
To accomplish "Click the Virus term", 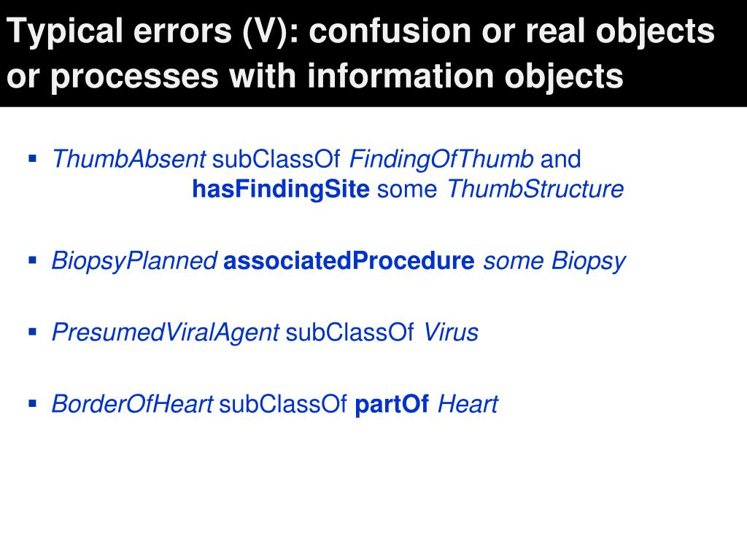I will pyautogui.click(x=451, y=332).
